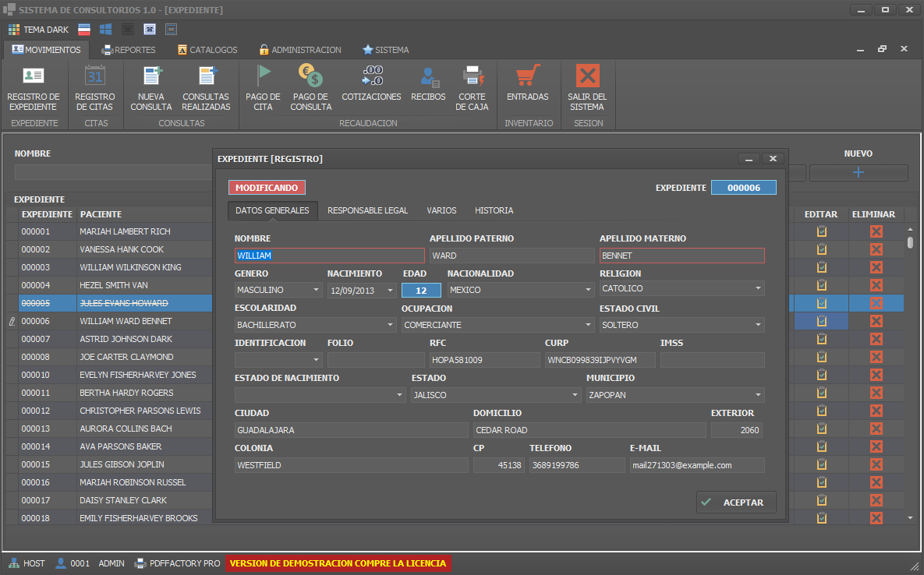The image size is (924, 575).
Task: Expand the Genero dropdown
Action: click(x=315, y=290)
